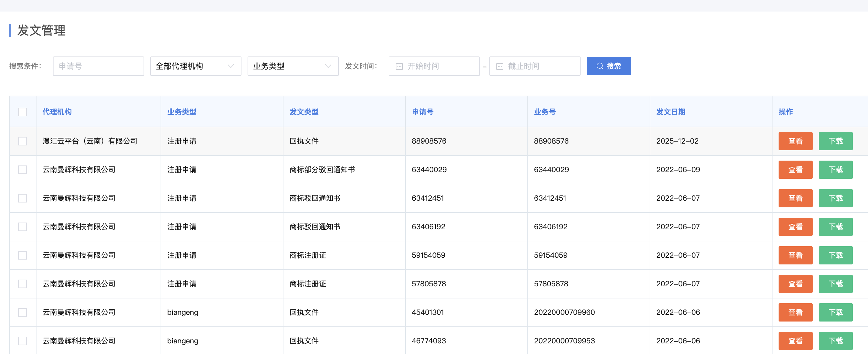This screenshot has height=354, width=868.
Task: Check the row for application 88908576
Action: tap(23, 141)
